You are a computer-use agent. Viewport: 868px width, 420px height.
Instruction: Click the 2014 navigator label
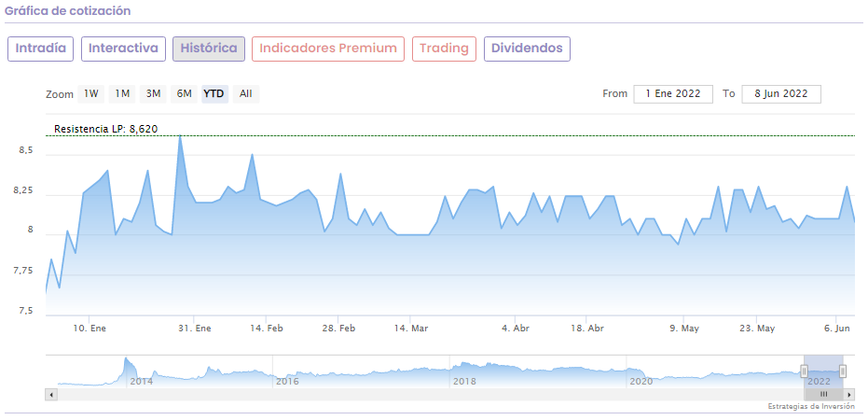141,382
